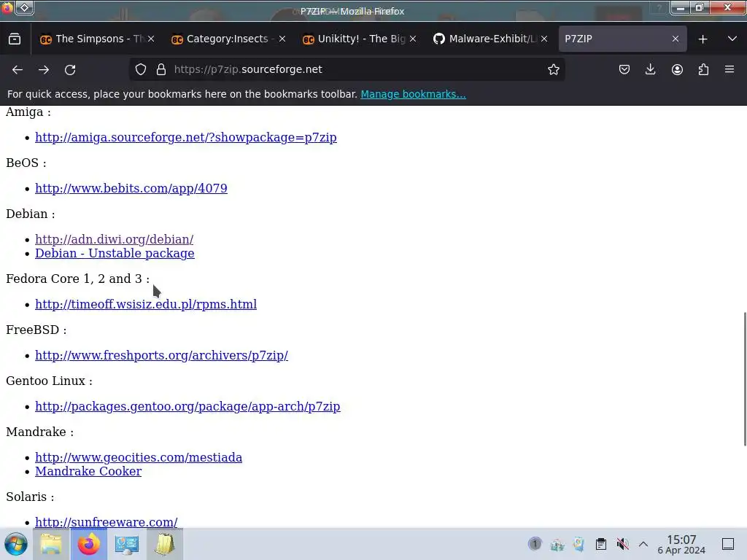Open Firefox View tab icon
Image resolution: width=747 pixels, height=560 pixels.
15,39
